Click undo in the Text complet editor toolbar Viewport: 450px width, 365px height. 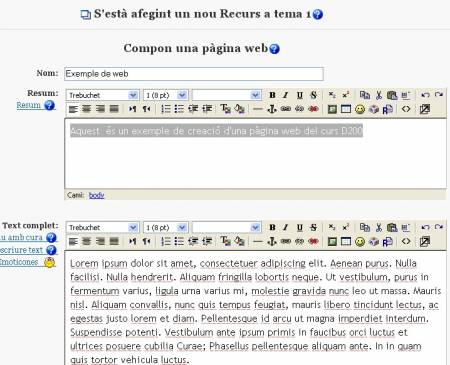[425, 227]
